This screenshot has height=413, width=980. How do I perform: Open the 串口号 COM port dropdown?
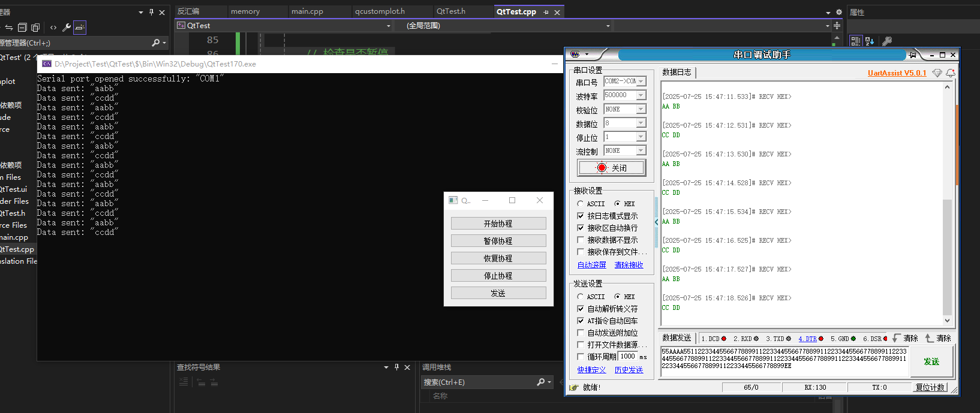click(641, 82)
